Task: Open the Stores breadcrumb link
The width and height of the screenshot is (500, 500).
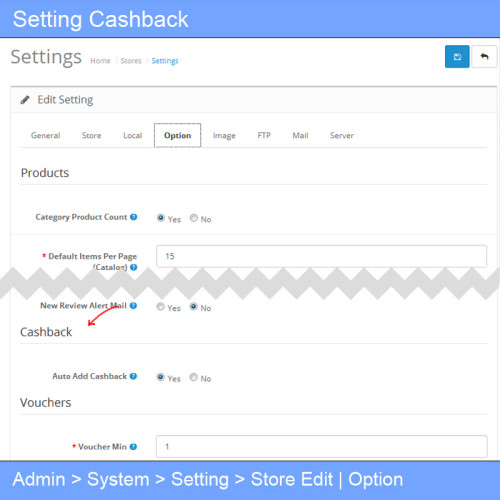Action: tap(131, 61)
